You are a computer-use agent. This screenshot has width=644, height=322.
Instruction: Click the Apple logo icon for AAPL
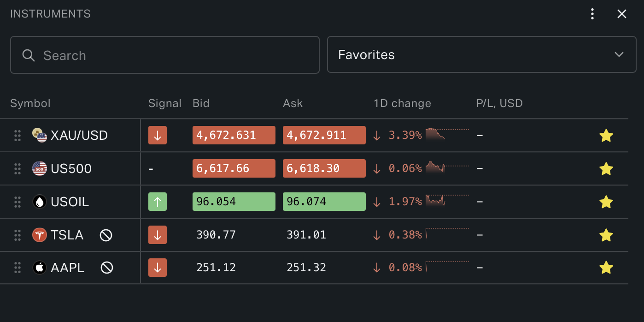(39, 268)
